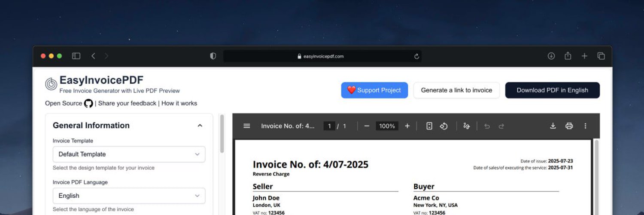The width and height of the screenshot is (644, 215).
Task: Click 'Free Invoice Generator with Live PDF Preview'
Action: (119, 91)
